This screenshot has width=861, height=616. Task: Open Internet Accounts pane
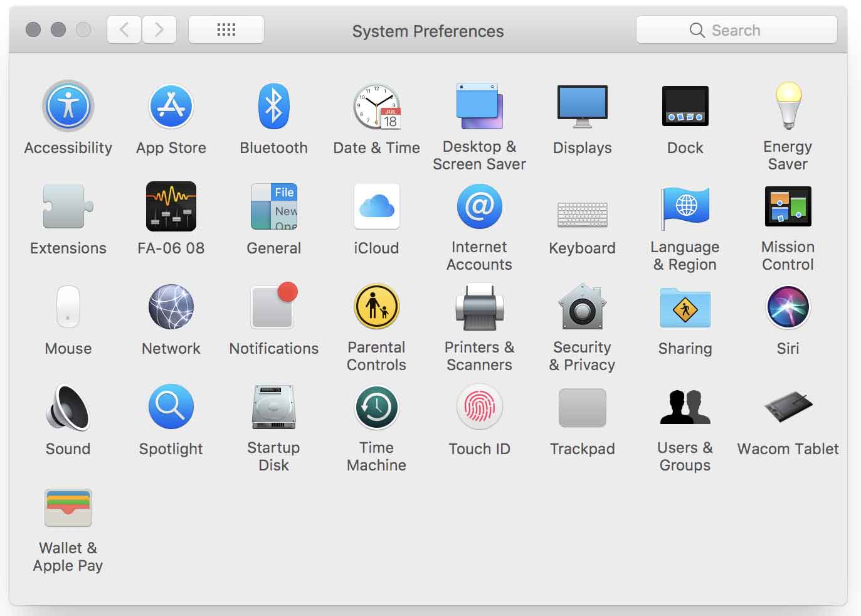pyautogui.click(x=479, y=206)
